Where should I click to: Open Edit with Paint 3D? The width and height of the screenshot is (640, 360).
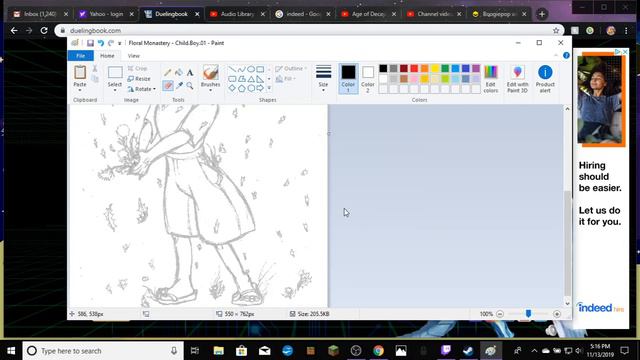[x=518, y=79]
